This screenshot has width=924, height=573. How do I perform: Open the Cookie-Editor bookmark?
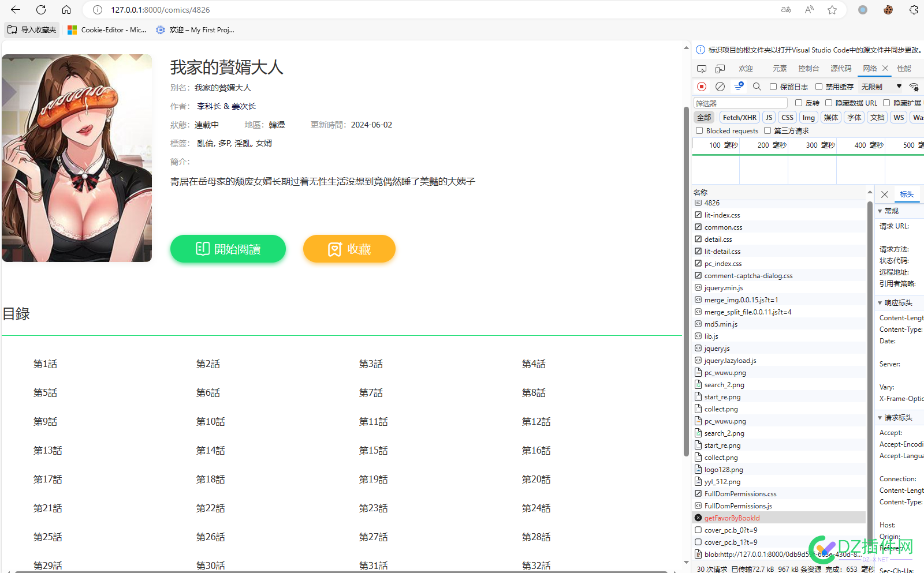[107, 30]
